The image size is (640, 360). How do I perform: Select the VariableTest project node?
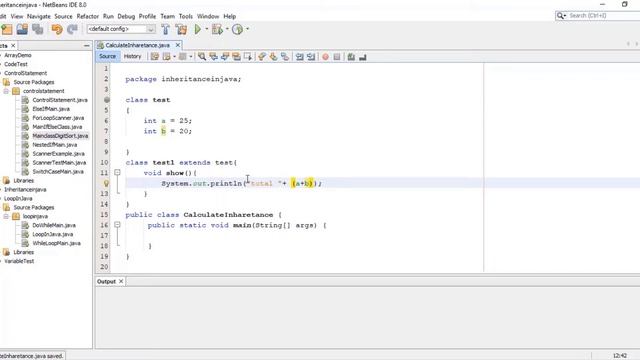pos(19,261)
